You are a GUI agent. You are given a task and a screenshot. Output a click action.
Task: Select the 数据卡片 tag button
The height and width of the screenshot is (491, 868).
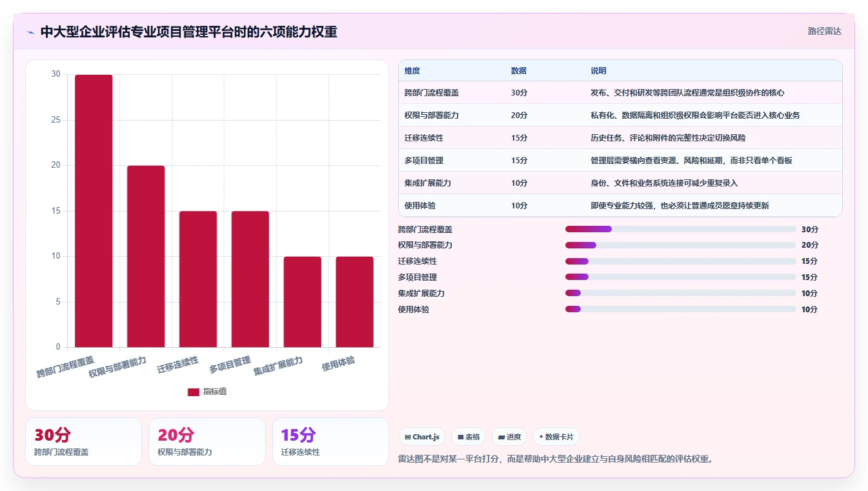pyautogui.click(x=556, y=437)
